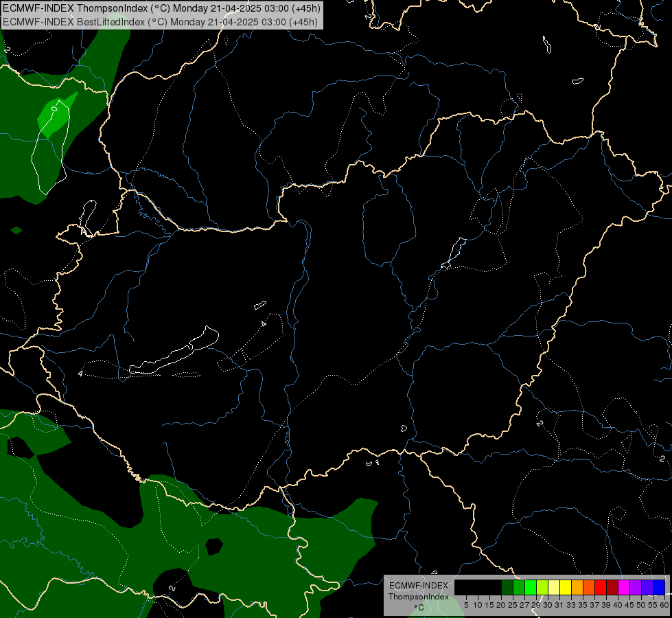Click the legend tick value 37
Screen dimensions: 672x618
click(x=594, y=605)
